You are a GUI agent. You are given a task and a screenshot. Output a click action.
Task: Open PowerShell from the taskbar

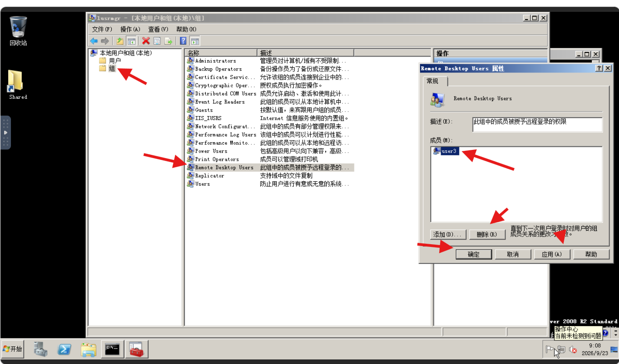click(x=64, y=349)
